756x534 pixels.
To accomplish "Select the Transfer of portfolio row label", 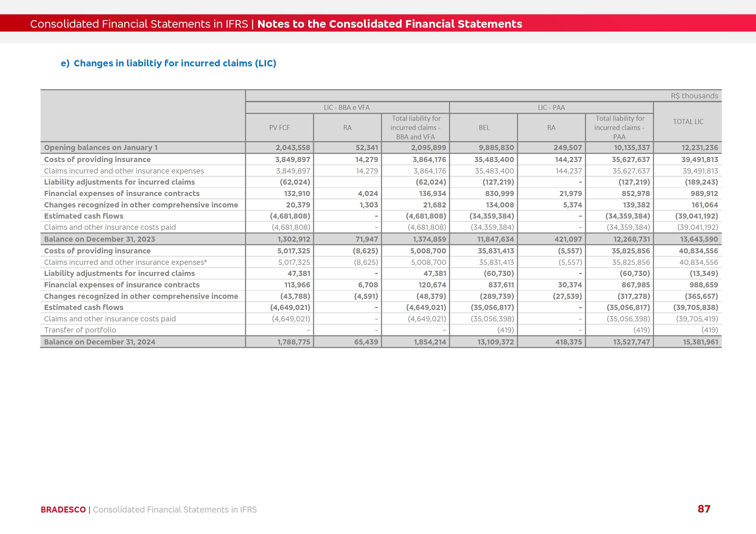I will (x=80, y=330).
